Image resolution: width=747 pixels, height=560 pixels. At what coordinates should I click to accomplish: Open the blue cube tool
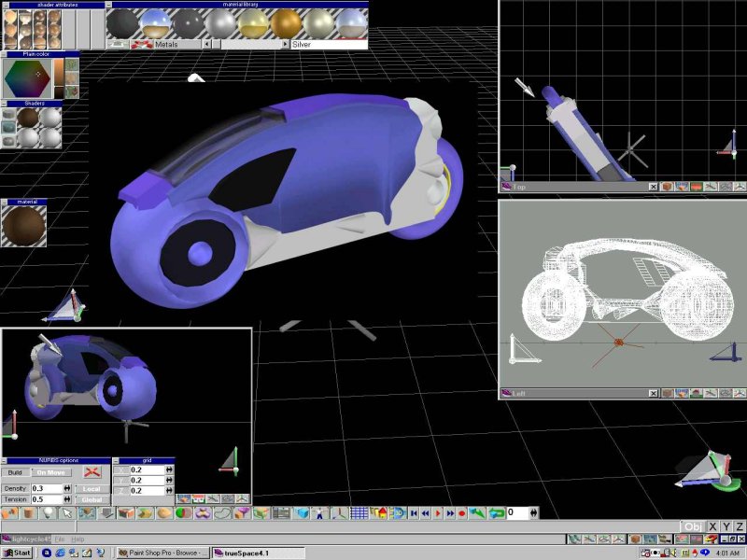coord(301,512)
